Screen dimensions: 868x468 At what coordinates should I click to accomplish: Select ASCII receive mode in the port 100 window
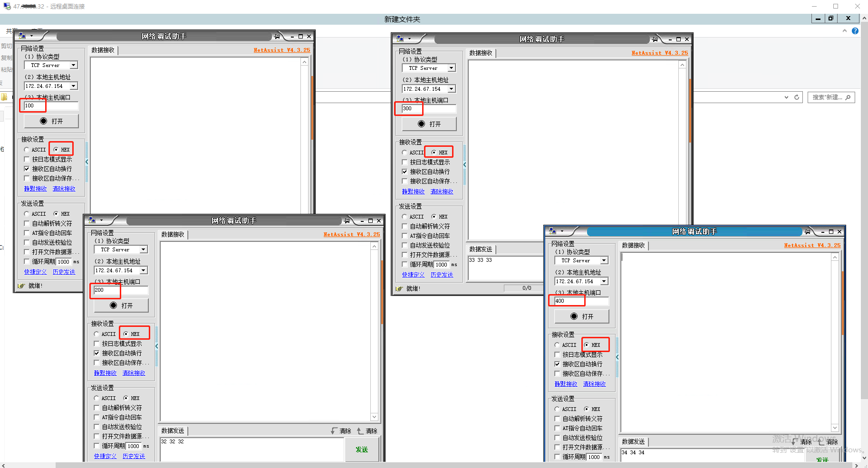click(x=27, y=150)
